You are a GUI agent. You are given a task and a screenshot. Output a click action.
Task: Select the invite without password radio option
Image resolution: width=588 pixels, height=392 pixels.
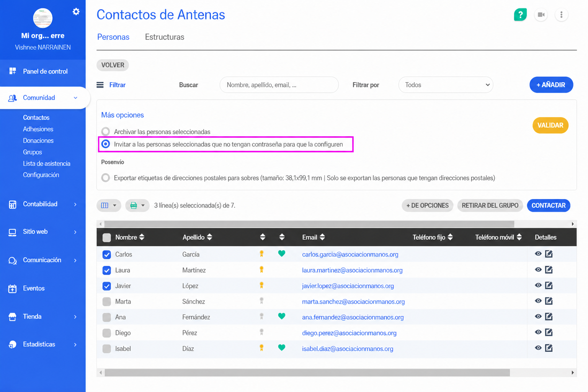[106, 144]
